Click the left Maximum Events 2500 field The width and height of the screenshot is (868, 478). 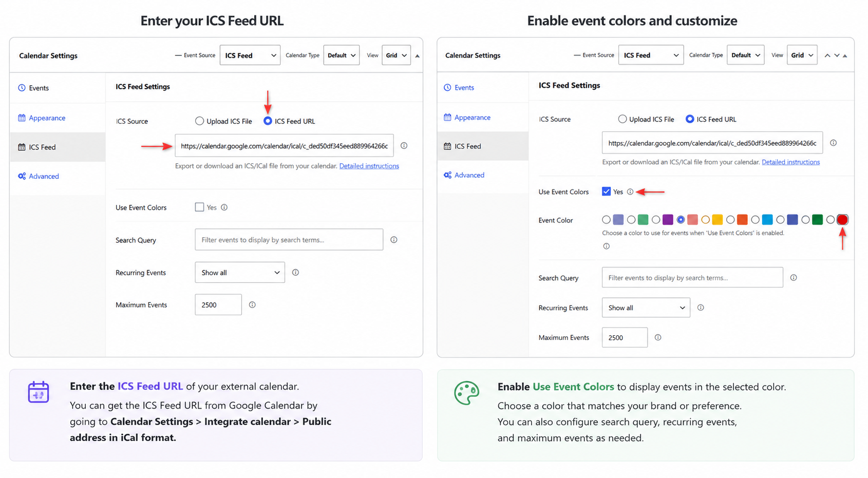pos(218,305)
